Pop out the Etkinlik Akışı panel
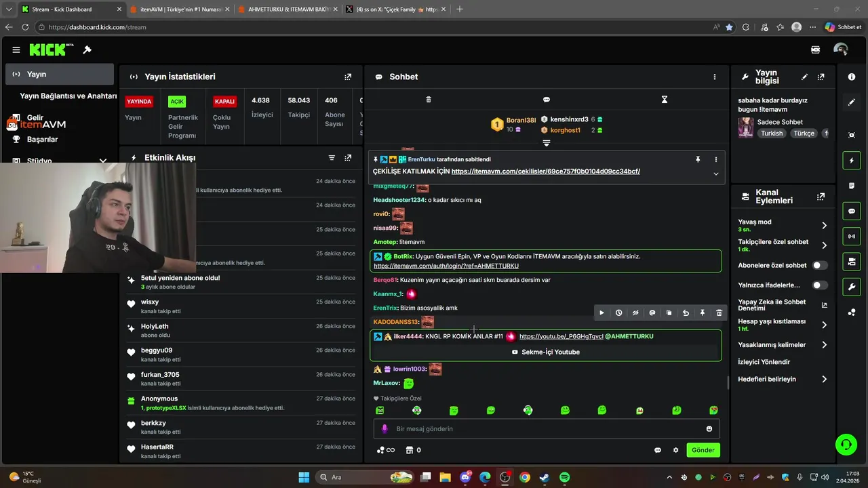 [x=348, y=158]
